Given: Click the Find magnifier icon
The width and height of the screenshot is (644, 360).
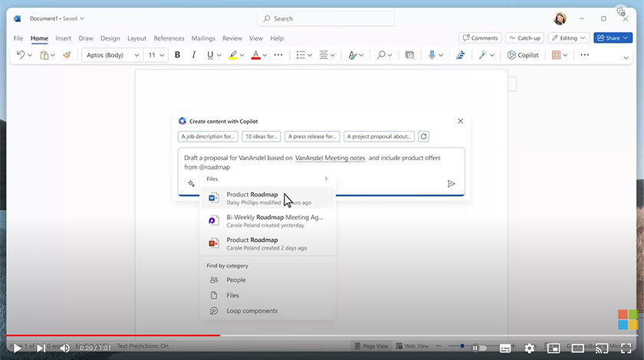Looking at the screenshot, I should (x=381, y=54).
